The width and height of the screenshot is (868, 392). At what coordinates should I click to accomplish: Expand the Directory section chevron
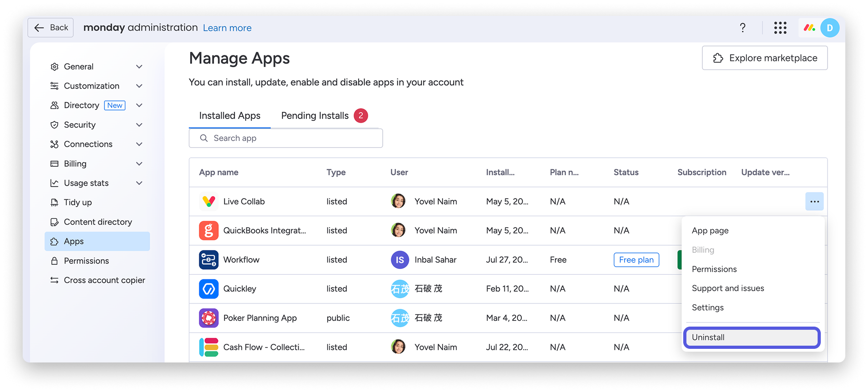point(139,105)
